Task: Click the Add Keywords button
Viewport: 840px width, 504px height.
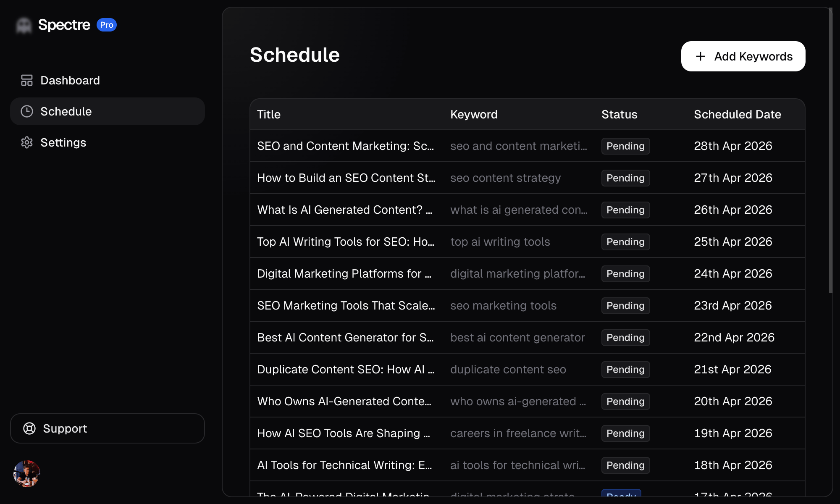Action: coord(743,56)
